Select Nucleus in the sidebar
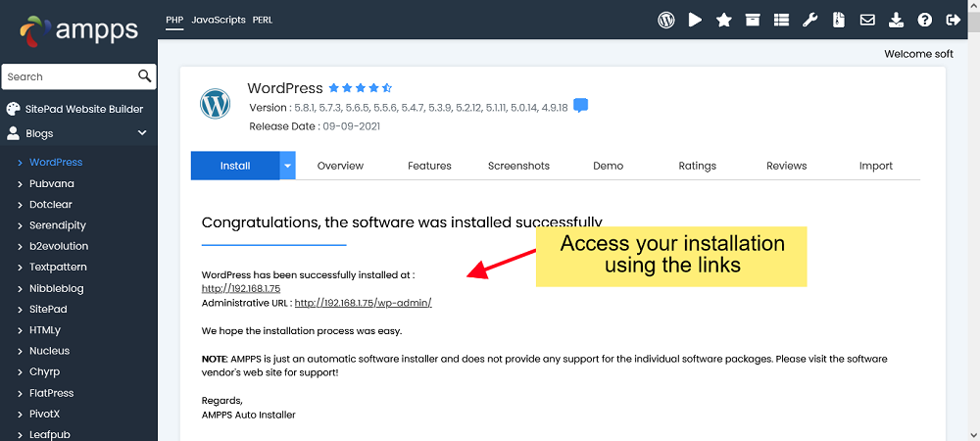Viewport: 980px width, 441px height. pyautogui.click(x=49, y=351)
